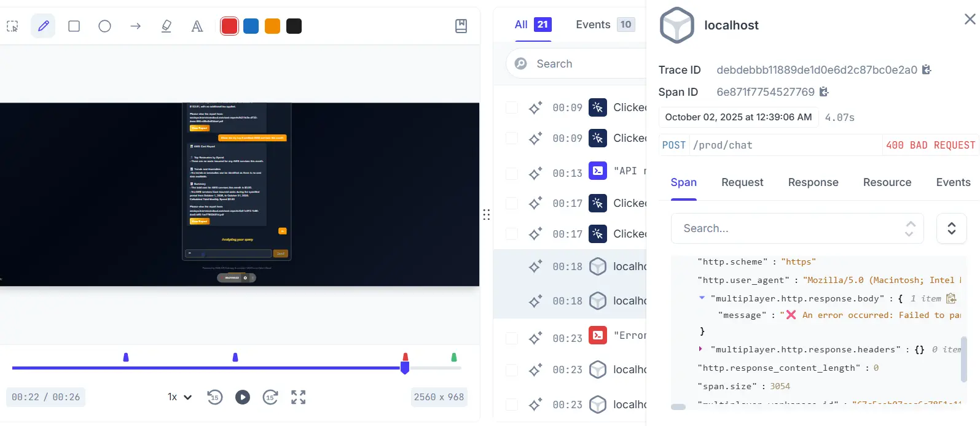
Task: Click the console icon on 00:13 row
Action: (x=598, y=170)
